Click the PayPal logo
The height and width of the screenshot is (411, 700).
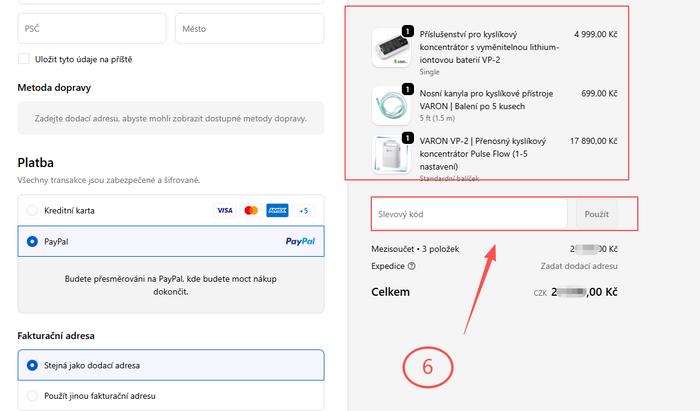pos(300,241)
